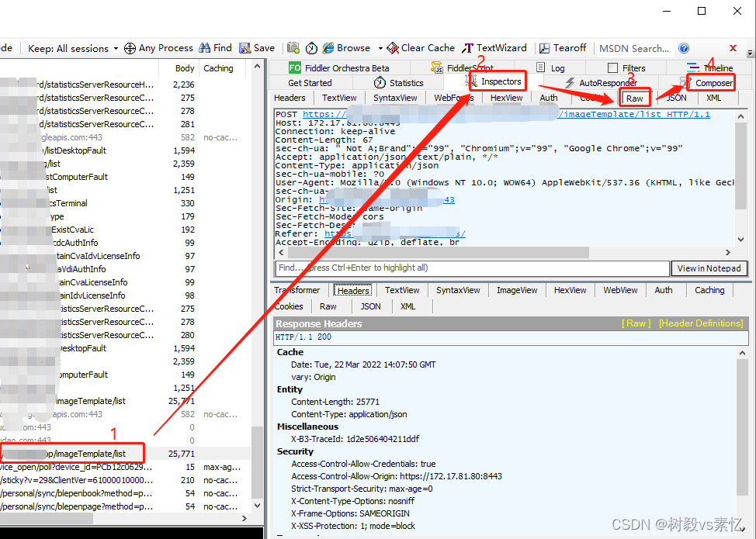Open TextWizard tool
Viewport: 756px width, 539px height.
coord(494,47)
